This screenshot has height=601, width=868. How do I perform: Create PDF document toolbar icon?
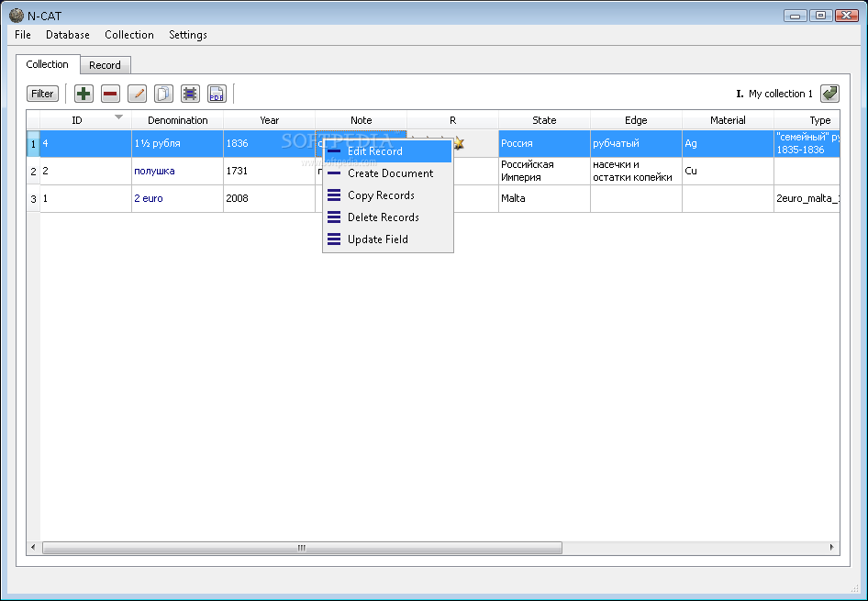pos(217,94)
